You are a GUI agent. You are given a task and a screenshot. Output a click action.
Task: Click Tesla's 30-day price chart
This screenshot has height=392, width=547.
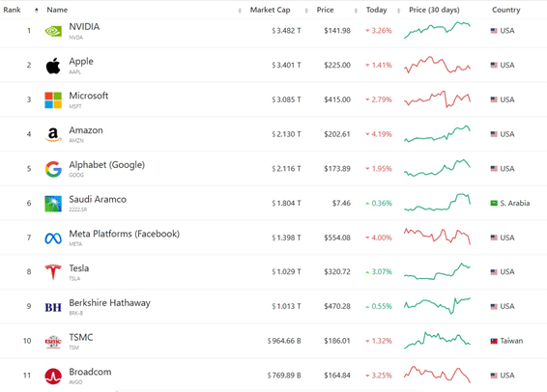pyautogui.click(x=437, y=271)
